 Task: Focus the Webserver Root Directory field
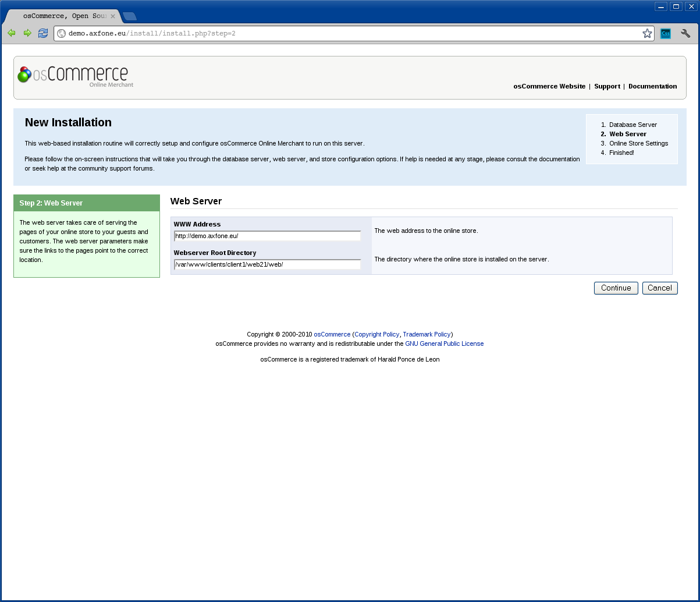[x=267, y=264]
